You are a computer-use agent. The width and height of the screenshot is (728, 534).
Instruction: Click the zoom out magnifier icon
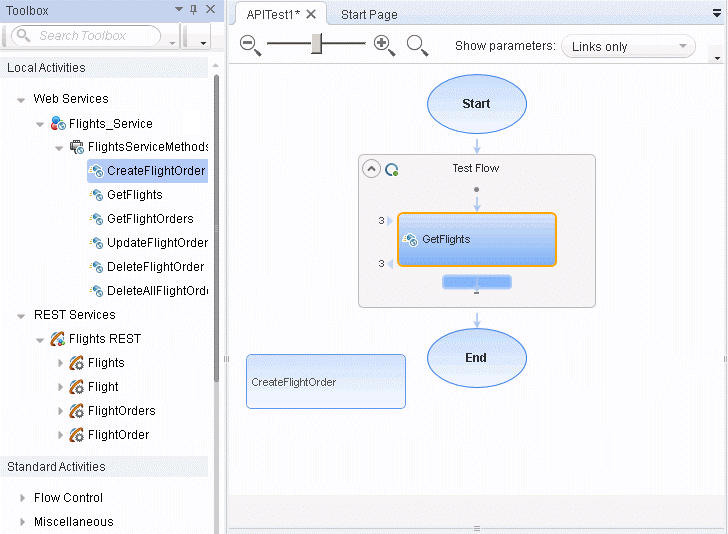point(250,45)
